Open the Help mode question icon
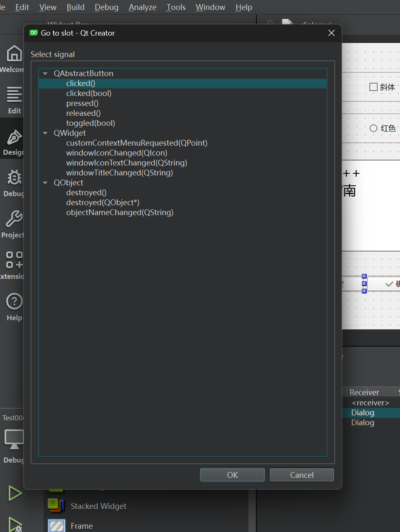 (x=14, y=302)
